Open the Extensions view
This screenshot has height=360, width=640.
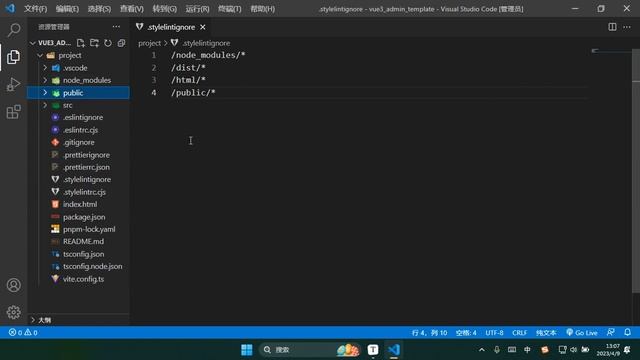(x=13, y=112)
